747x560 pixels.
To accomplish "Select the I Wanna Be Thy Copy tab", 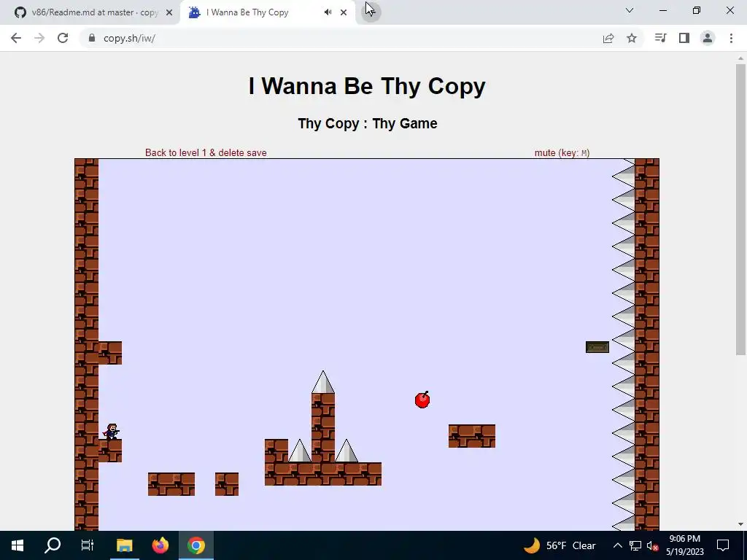I will tap(267, 12).
